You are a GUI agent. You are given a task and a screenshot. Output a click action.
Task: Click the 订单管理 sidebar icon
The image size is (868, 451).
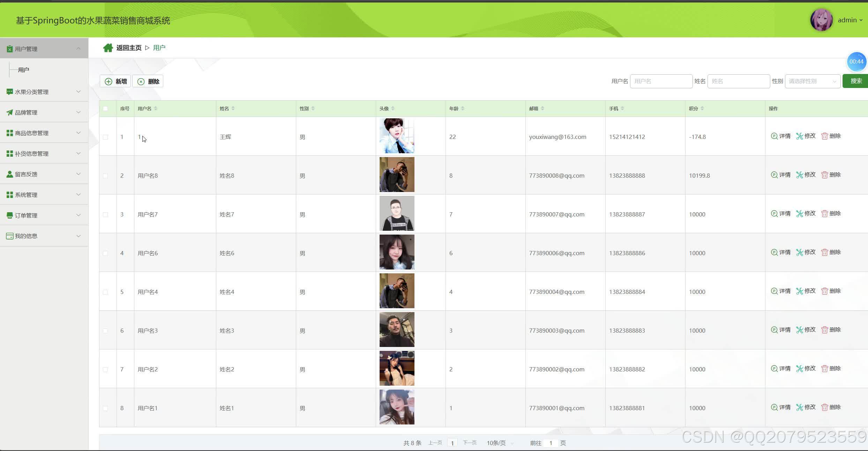coord(10,215)
